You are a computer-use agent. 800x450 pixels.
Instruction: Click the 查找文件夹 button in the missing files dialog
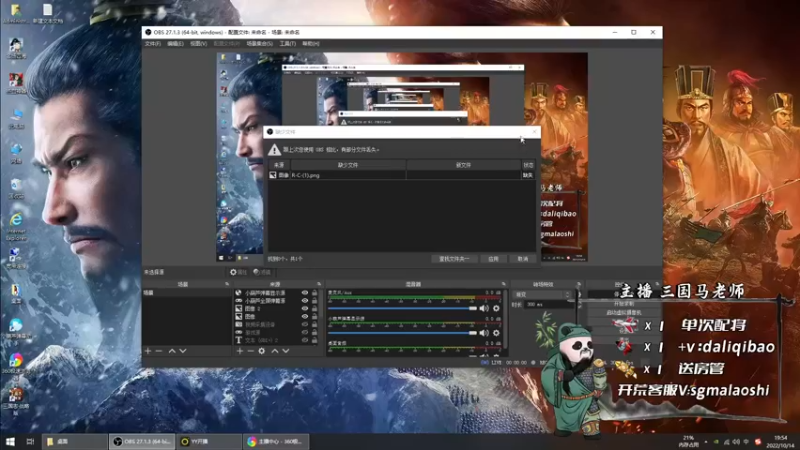(454, 259)
